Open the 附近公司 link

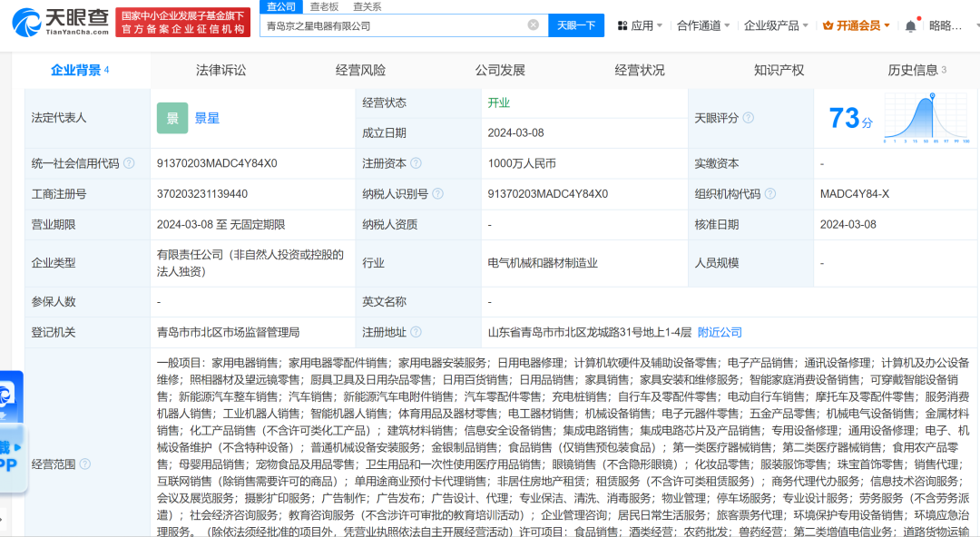(x=720, y=332)
